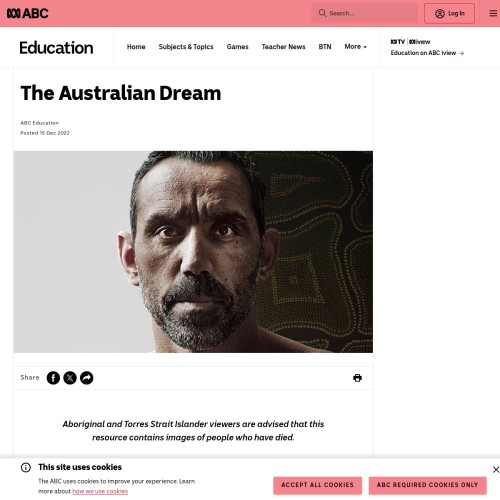Click the Log In button

tap(449, 13)
